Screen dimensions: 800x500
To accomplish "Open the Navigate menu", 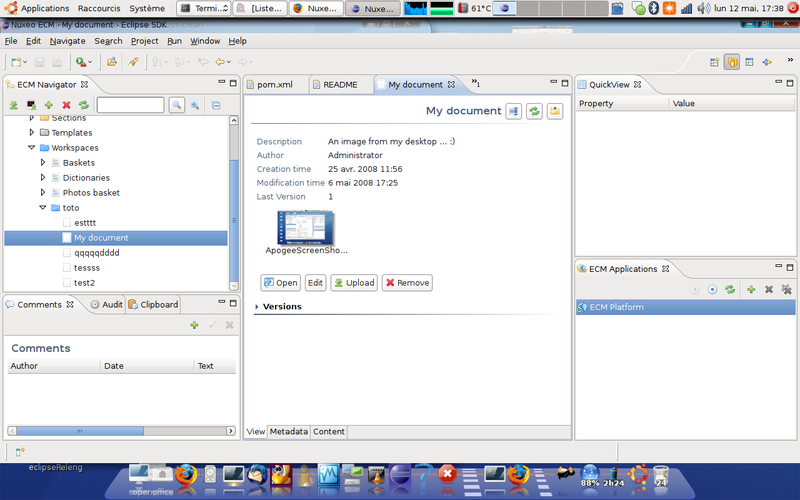I will tap(67, 41).
